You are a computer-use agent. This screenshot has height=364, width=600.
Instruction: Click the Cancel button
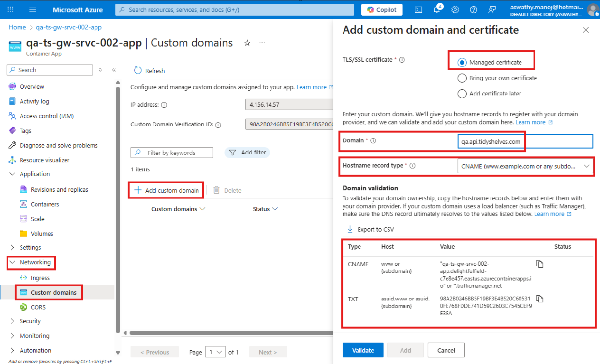click(446, 350)
